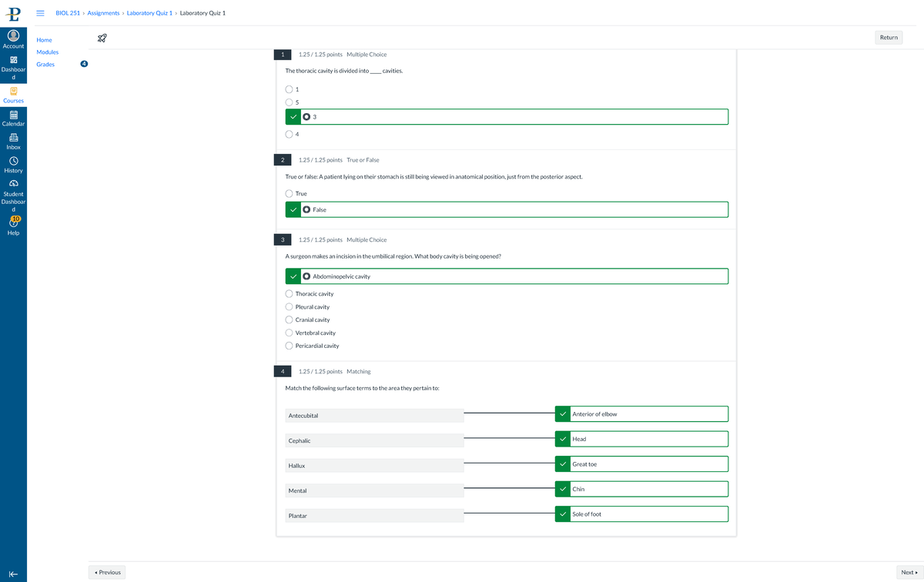Open the Grades course menu item
This screenshot has width=924, height=582.
(x=45, y=65)
